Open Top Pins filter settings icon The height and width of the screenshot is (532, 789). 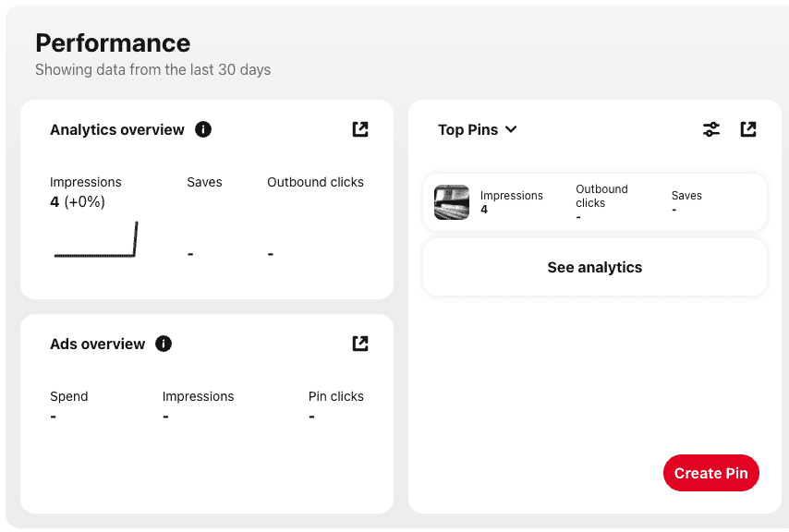(711, 129)
